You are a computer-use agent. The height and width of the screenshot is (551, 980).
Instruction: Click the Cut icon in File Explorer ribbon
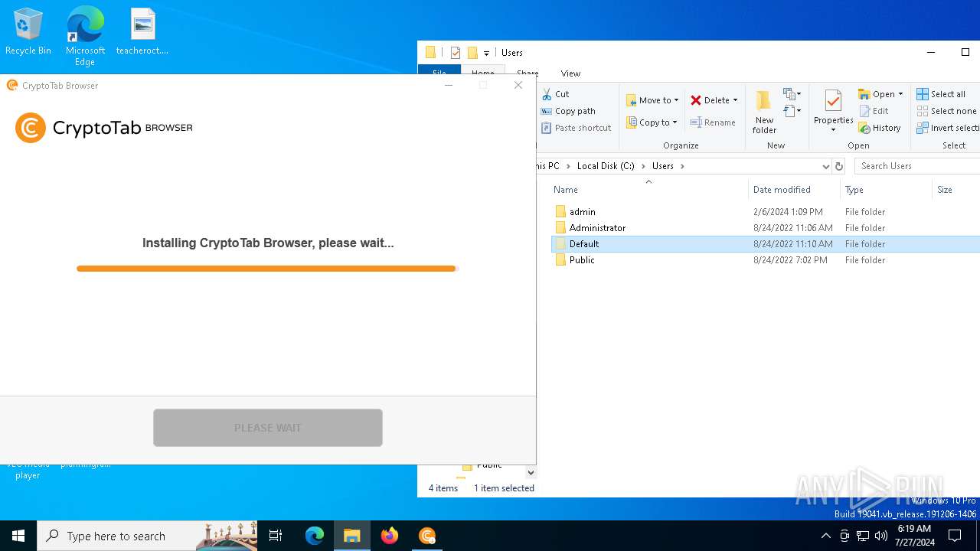coord(547,94)
